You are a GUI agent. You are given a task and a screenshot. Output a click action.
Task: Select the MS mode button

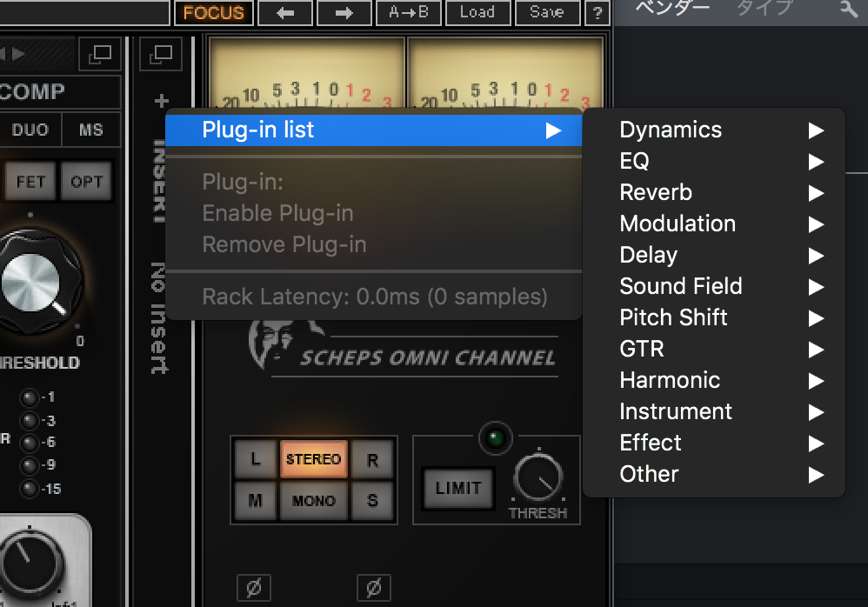tap(90, 130)
